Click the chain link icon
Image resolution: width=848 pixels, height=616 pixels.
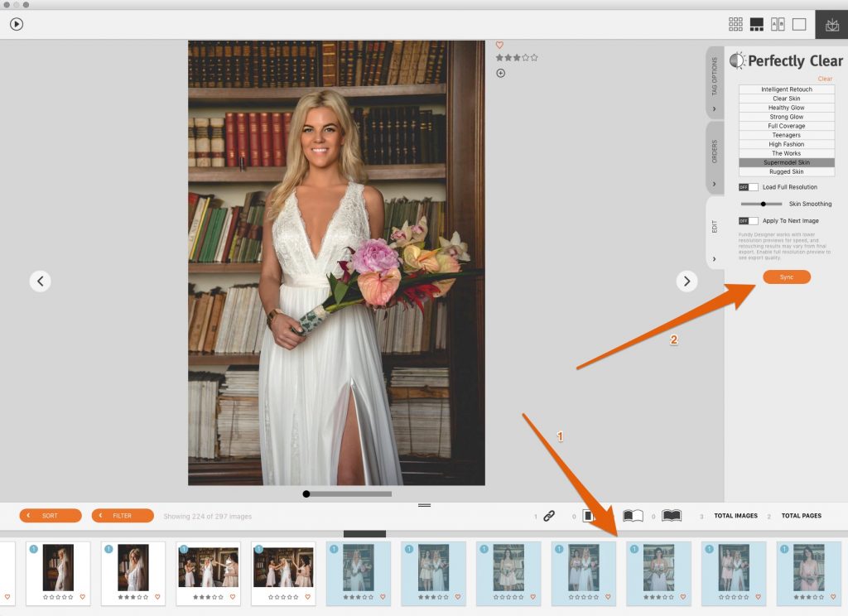(x=549, y=516)
